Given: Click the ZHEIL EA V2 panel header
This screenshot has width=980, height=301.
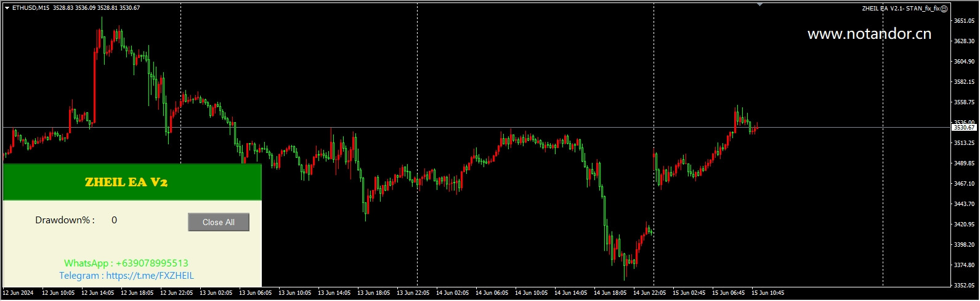Looking at the screenshot, I should [x=132, y=182].
